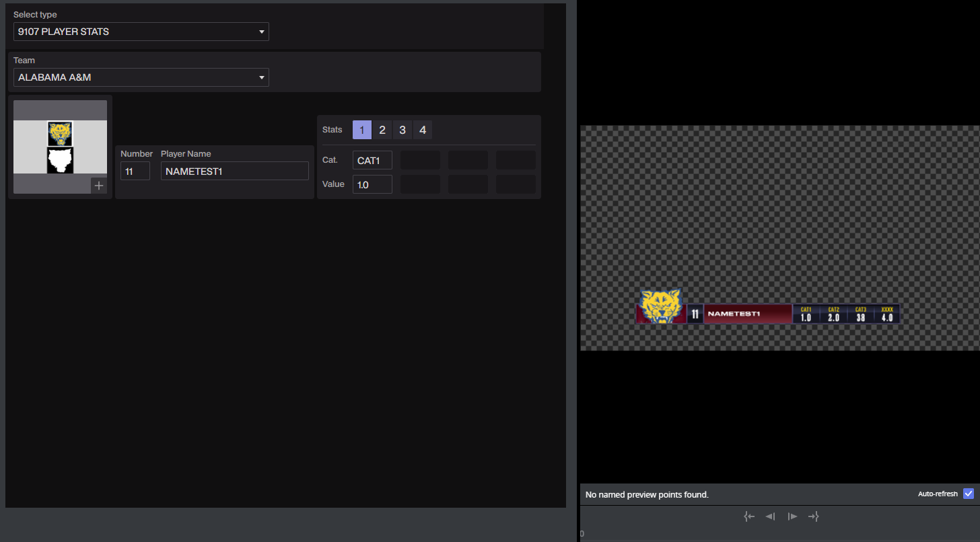Click the tiger logo in the preview graphic
This screenshot has width=980, height=542.
tap(661, 306)
